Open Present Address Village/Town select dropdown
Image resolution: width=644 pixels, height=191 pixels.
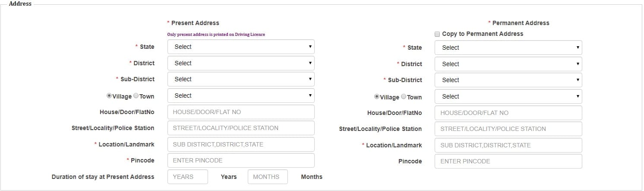pos(241,95)
